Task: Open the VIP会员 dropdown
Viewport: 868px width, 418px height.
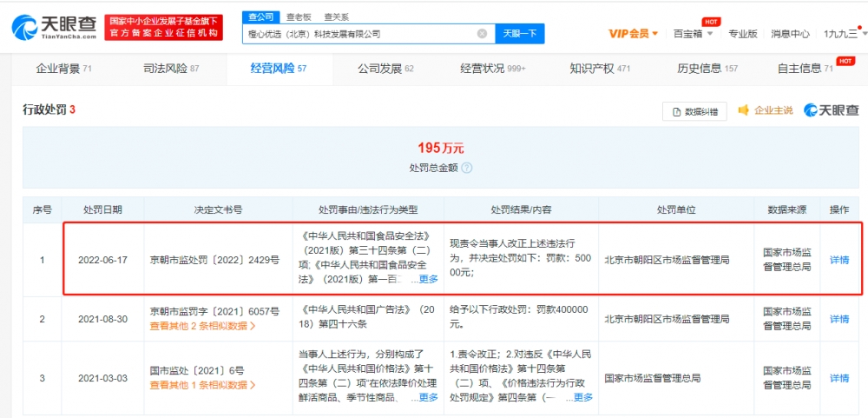Action: 634,34
